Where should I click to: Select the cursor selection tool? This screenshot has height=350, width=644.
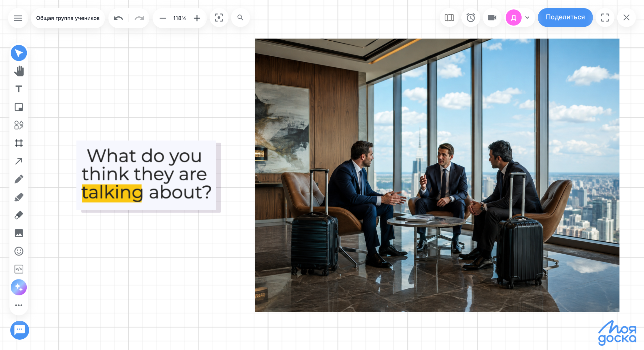[x=19, y=53]
